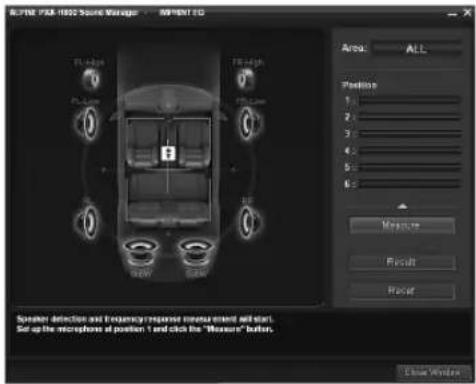
Task: Click the Result button
Action: coord(402,262)
